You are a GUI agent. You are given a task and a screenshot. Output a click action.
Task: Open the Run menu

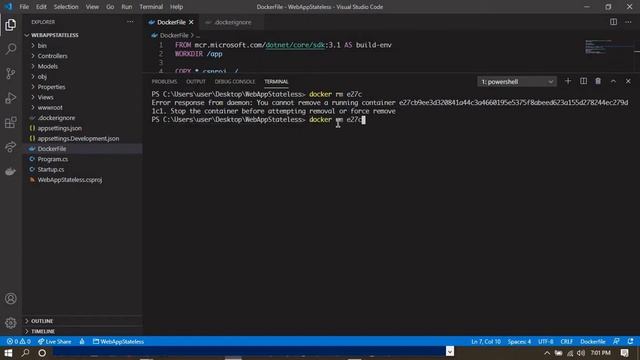pos(127,7)
